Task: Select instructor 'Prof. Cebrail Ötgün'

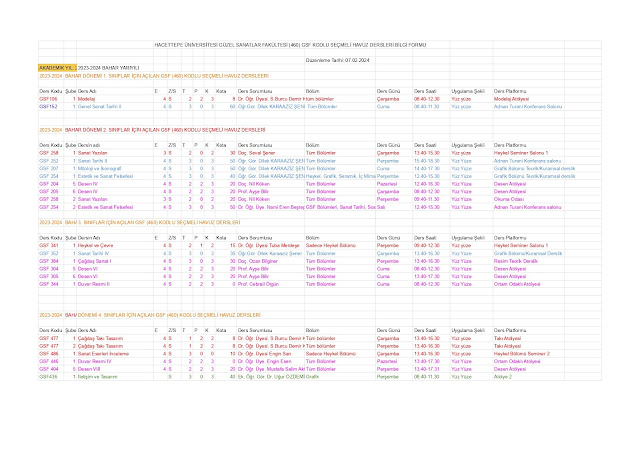Action: tap(258, 284)
